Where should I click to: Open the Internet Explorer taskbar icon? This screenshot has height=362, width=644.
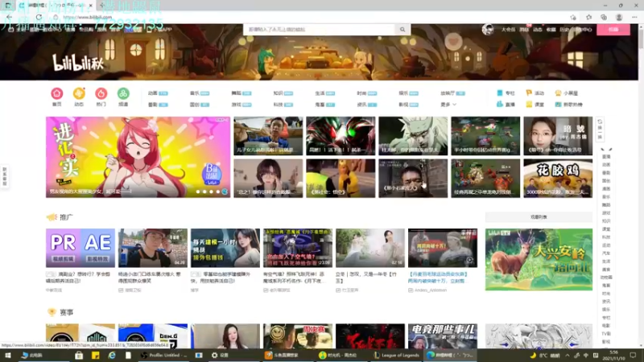click(112, 355)
